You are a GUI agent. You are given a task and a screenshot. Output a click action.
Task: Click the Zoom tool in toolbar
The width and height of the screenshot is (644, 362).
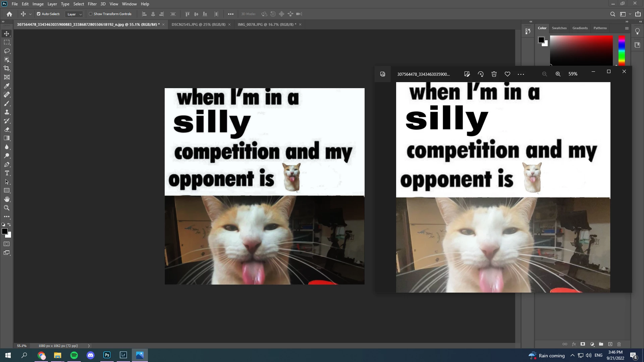pos(7,208)
